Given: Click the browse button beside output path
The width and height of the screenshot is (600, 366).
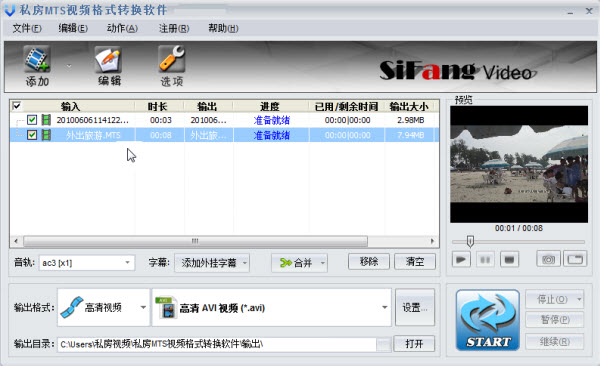Looking at the screenshot, I should [x=383, y=344].
